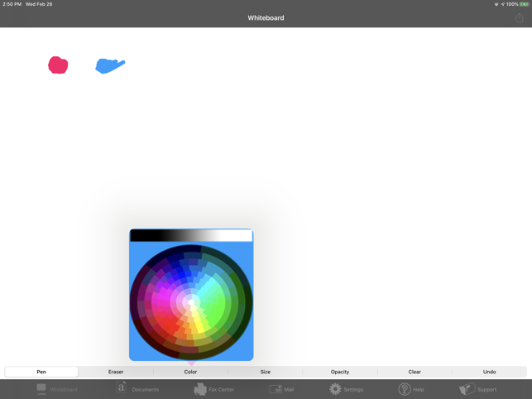
Task: Tap the Help label in tab bar
Action: [419, 390]
